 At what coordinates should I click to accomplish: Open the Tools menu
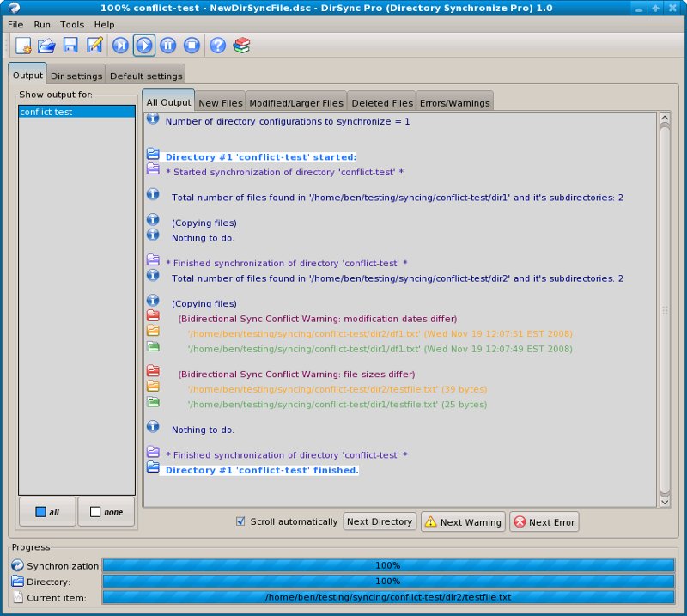click(x=71, y=24)
